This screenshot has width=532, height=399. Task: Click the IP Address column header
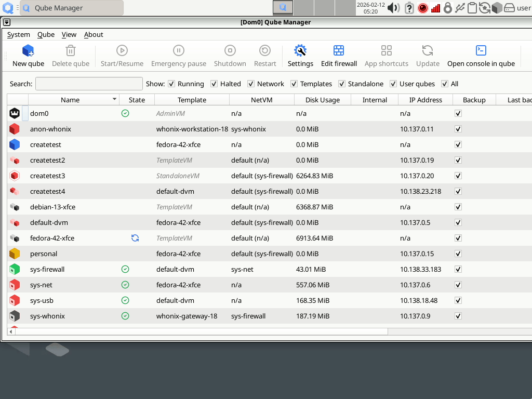pos(425,100)
